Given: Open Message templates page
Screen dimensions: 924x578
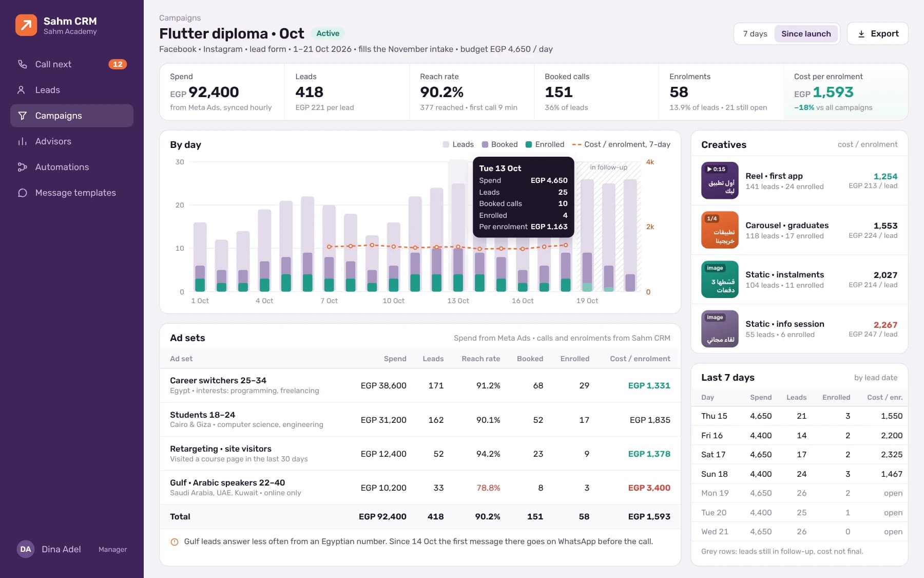Looking at the screenshot, I should (72, 193).
